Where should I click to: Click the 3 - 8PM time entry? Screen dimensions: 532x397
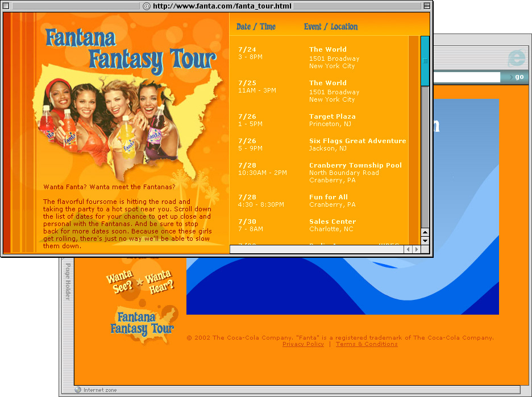[251, 57]
